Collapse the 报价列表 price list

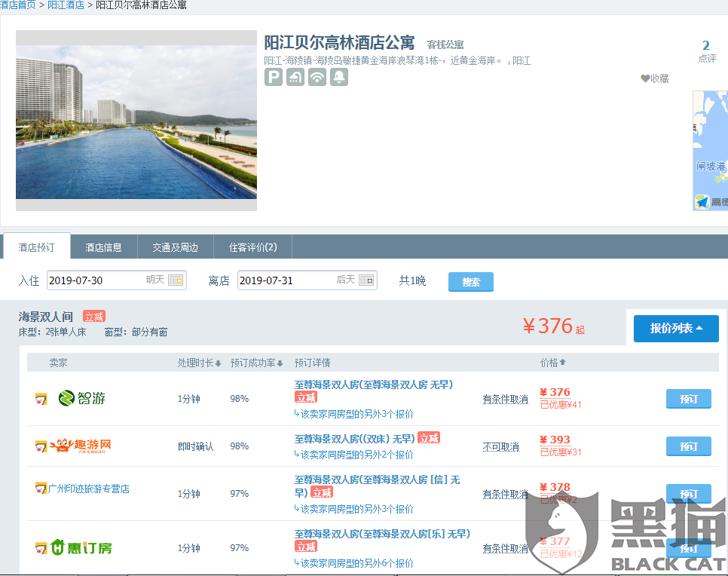676,329
